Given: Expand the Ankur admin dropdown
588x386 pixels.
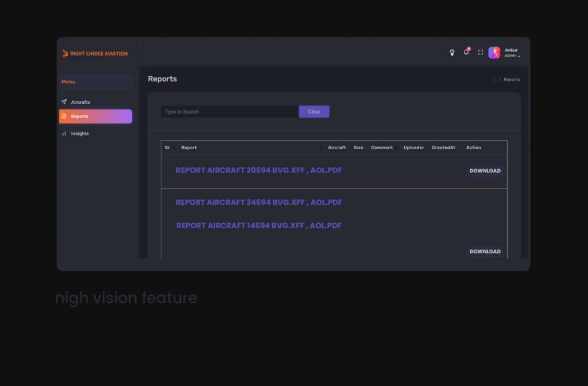Looking at the screenshot, I should pos(512,53).
